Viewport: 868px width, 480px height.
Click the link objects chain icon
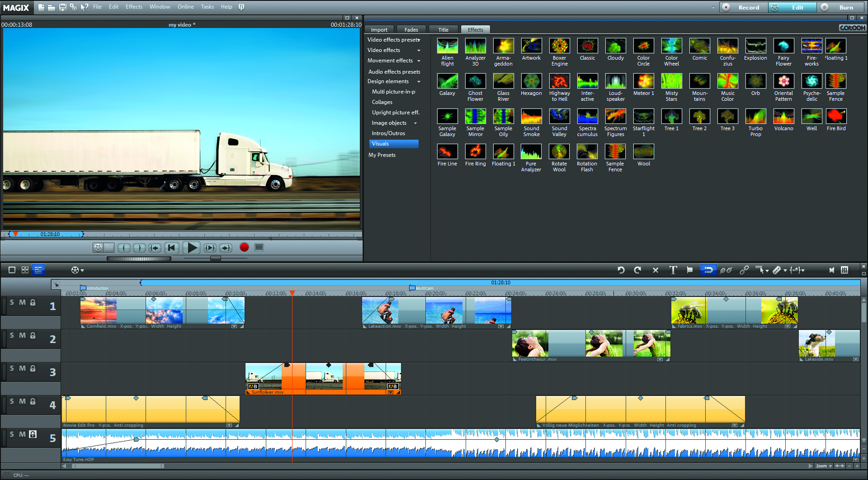[x=744, y=270]
